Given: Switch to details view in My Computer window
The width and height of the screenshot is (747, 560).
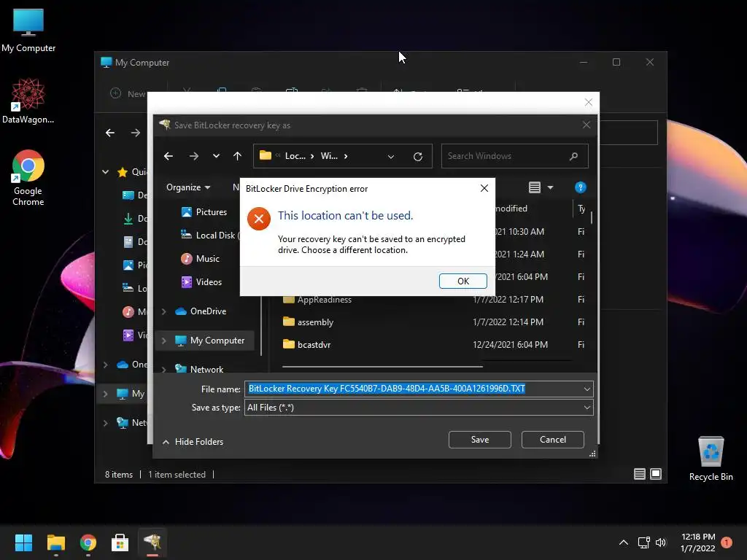Looking at the screenshot, I should pyautogui.click(x=639, y=474).
